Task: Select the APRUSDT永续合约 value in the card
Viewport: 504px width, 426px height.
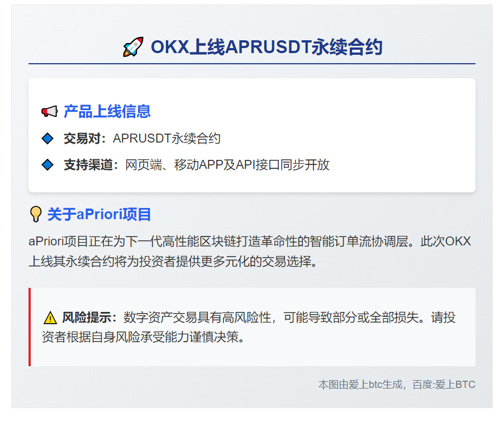Action: 167,138
